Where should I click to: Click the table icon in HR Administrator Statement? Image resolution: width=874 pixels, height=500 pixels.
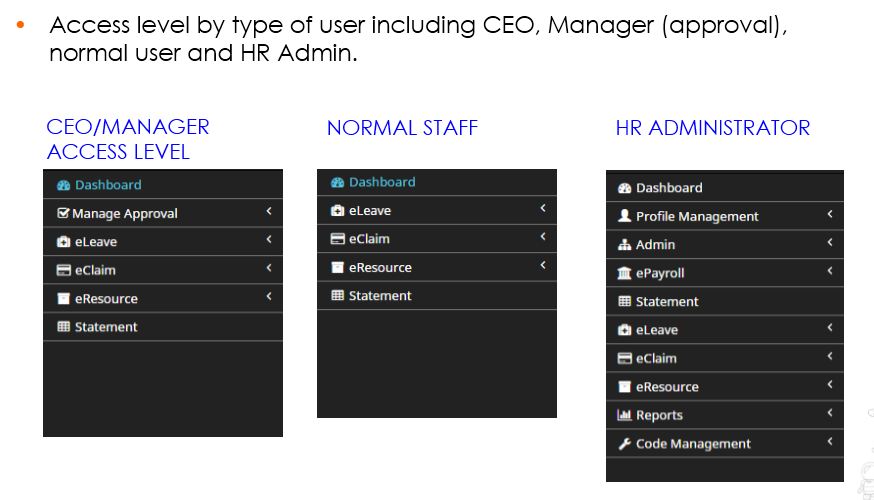pyautogui.click(x=625, y=301)
